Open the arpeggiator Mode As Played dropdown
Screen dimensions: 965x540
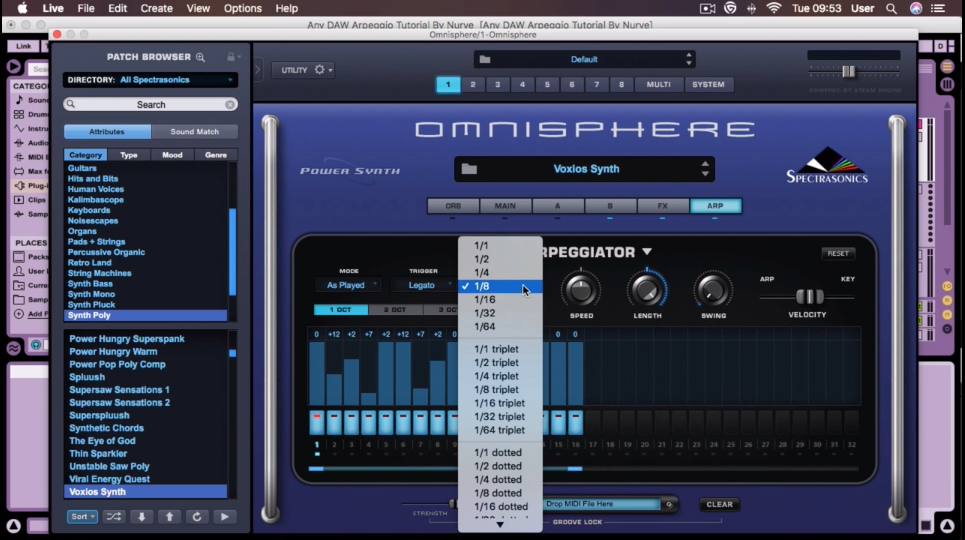[349, 285]
